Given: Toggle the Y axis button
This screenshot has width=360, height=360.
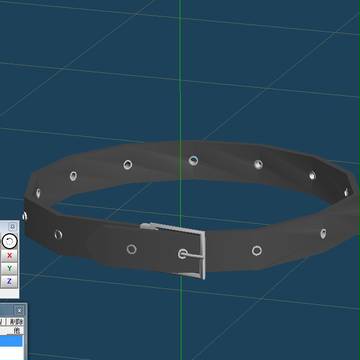Looking at the screenshot, I should [x=9, y=268].
